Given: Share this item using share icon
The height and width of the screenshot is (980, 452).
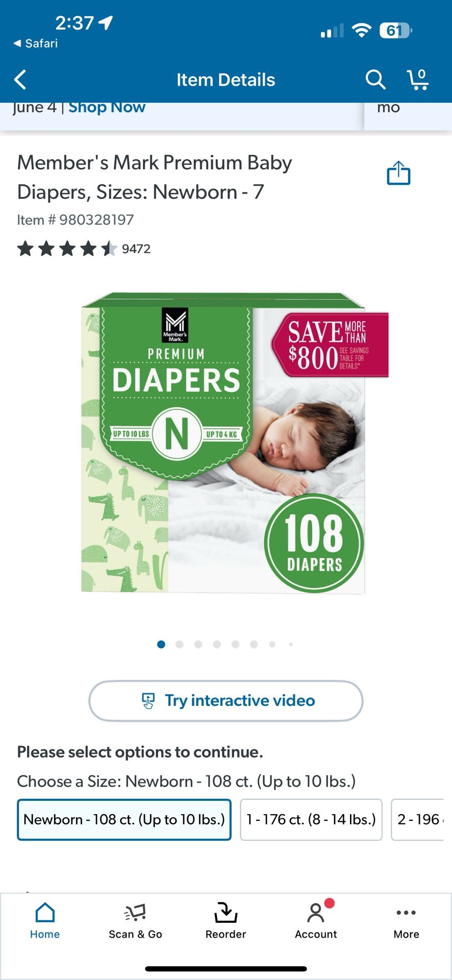Looking at the screenshot, I should [x=398, y=173].
